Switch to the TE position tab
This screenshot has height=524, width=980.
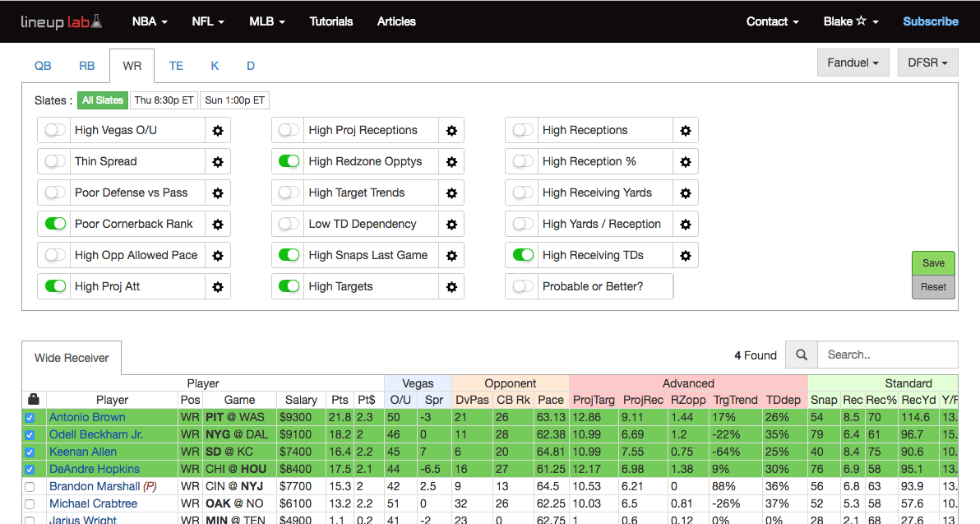[x=176, y=66]
